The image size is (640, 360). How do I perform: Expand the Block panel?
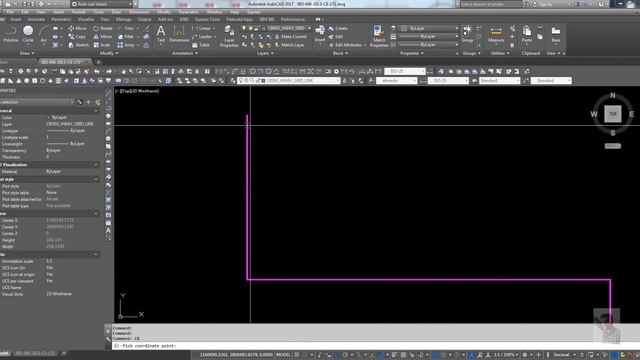point(340,53)
